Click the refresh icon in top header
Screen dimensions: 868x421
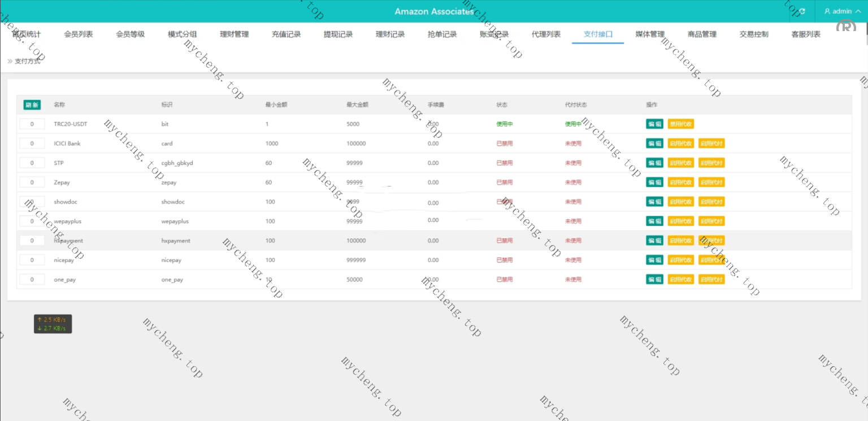[x=801, y=11]
